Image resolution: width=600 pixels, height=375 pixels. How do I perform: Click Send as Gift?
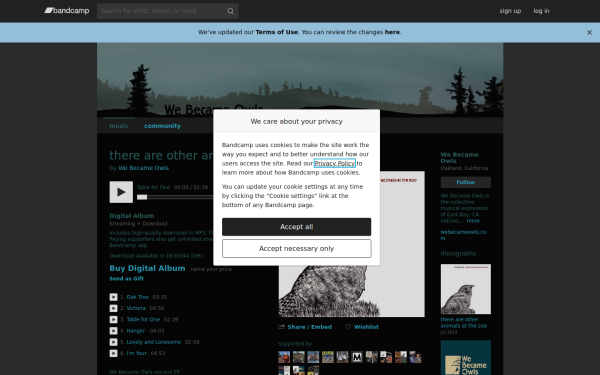point(127,279)
